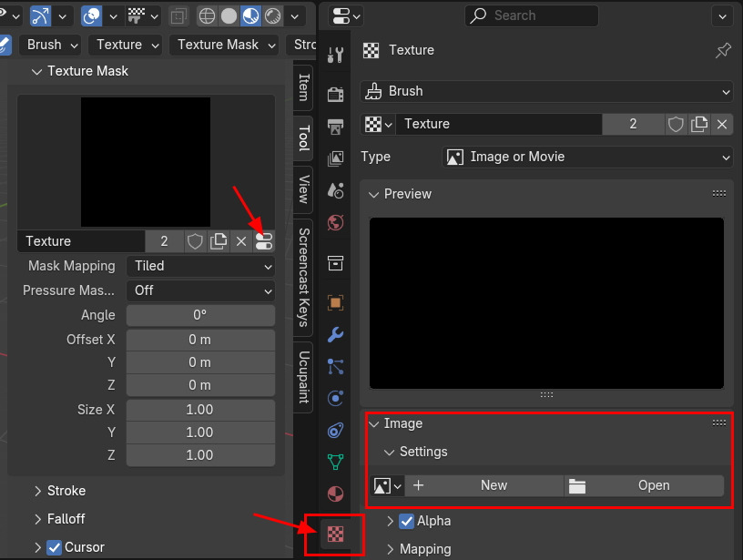Image resolution: width=743 pixels, height=560 pixels.
Task: Show texture in texture tab from Texture Mask
Action: click(x=264, y=241)
